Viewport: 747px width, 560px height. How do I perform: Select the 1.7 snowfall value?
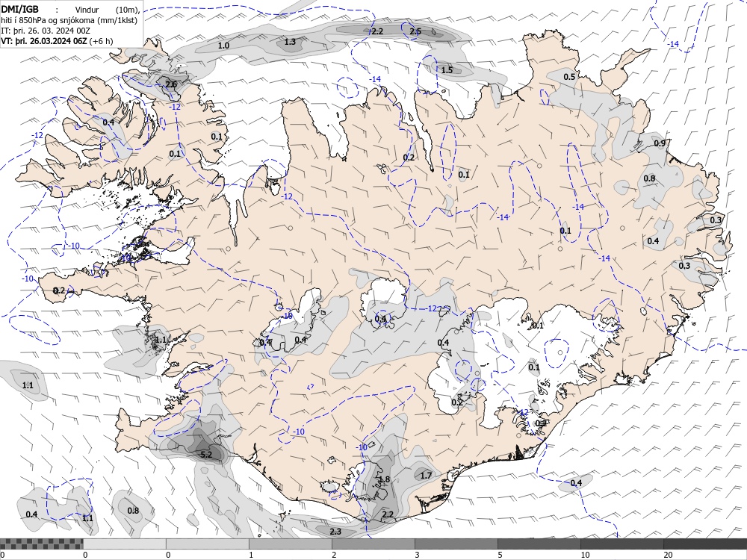(426, 475)
